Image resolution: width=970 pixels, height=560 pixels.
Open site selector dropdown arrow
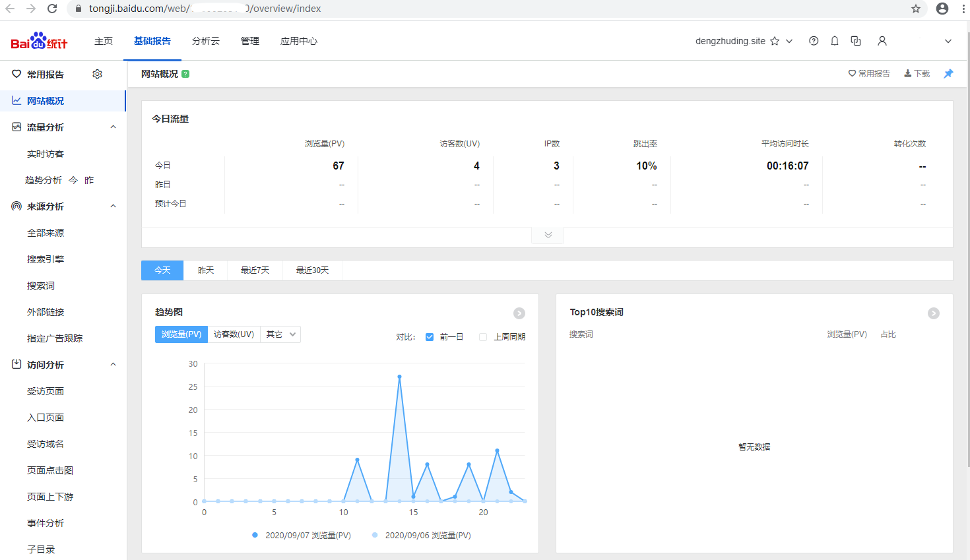(789, 41)
